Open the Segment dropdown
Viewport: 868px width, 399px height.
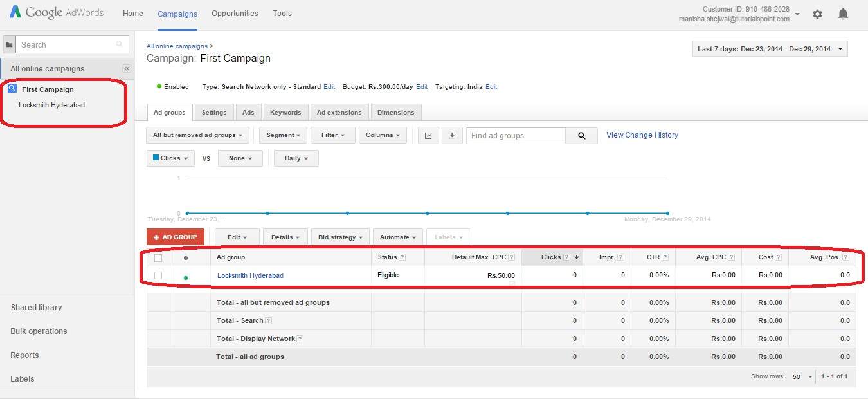tap(282, 135)
